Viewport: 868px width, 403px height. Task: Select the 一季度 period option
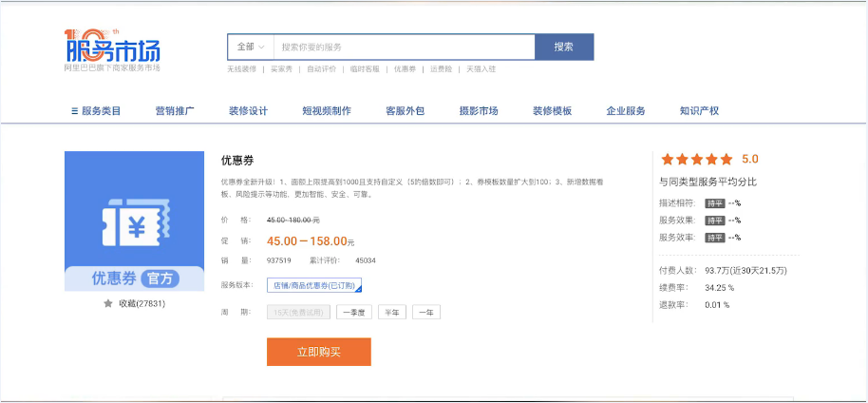(353, 312)
